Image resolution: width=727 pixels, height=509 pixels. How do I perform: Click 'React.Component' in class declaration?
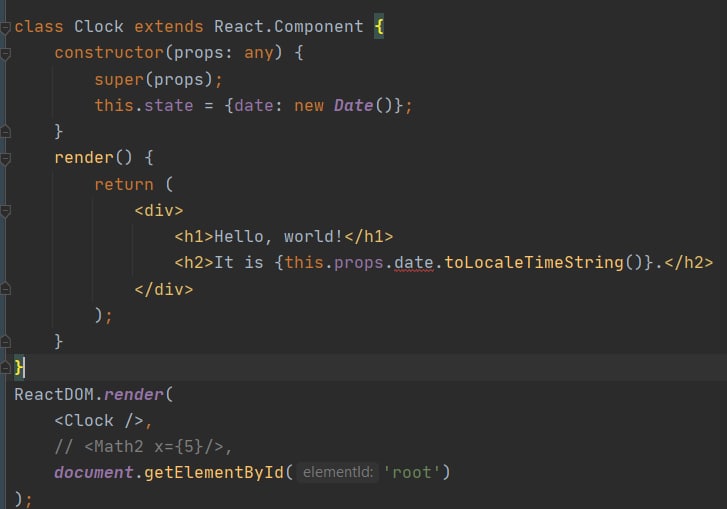(288, 26)
